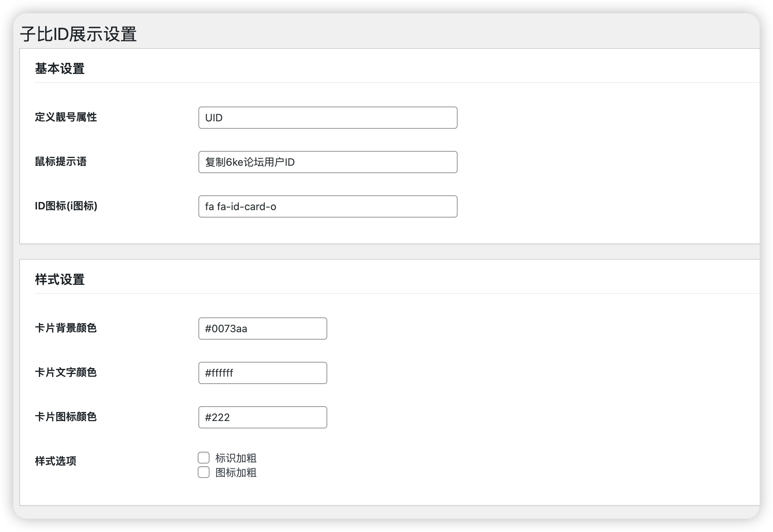Click the 定义靓号属性 field label
773x532 pixels.
66,117
